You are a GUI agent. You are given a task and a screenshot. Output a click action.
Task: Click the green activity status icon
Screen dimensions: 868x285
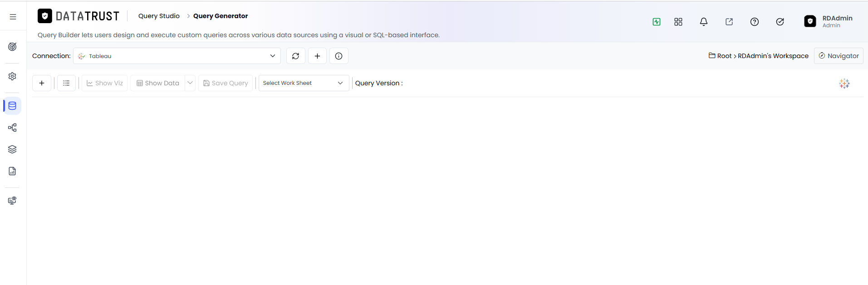(657, 22)
